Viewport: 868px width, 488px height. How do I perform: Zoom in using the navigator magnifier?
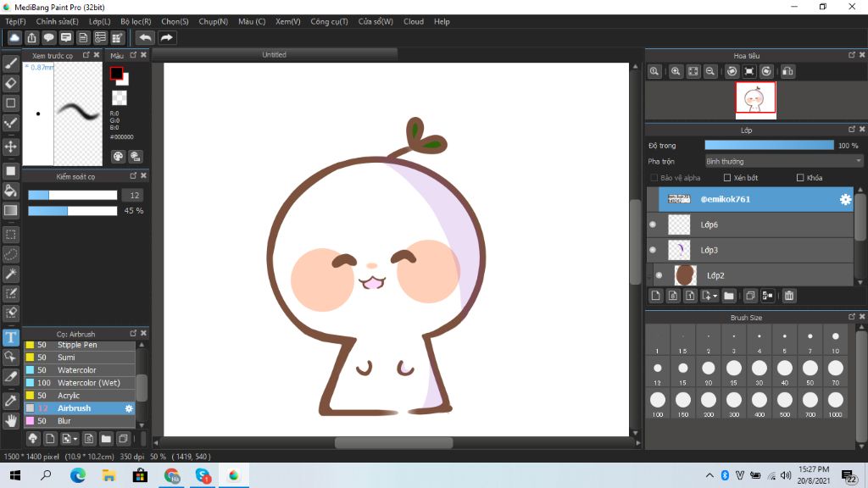676,72
